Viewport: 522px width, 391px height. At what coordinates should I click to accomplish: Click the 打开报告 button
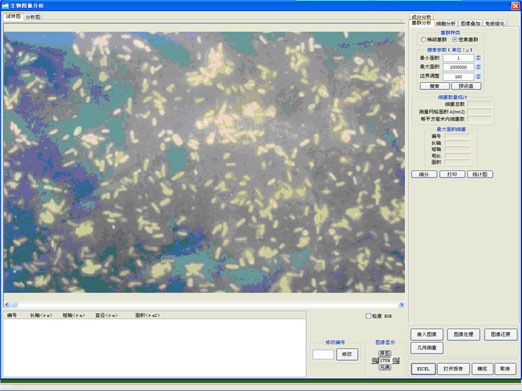[453, 369]
